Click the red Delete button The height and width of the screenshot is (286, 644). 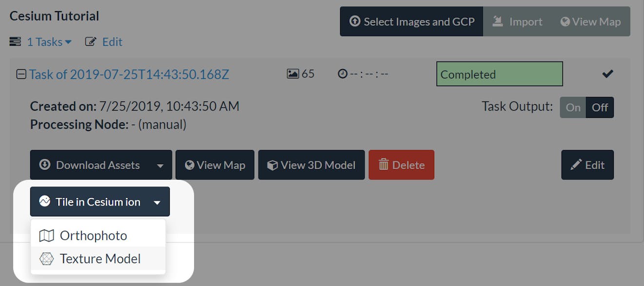[x=402, y=165]
